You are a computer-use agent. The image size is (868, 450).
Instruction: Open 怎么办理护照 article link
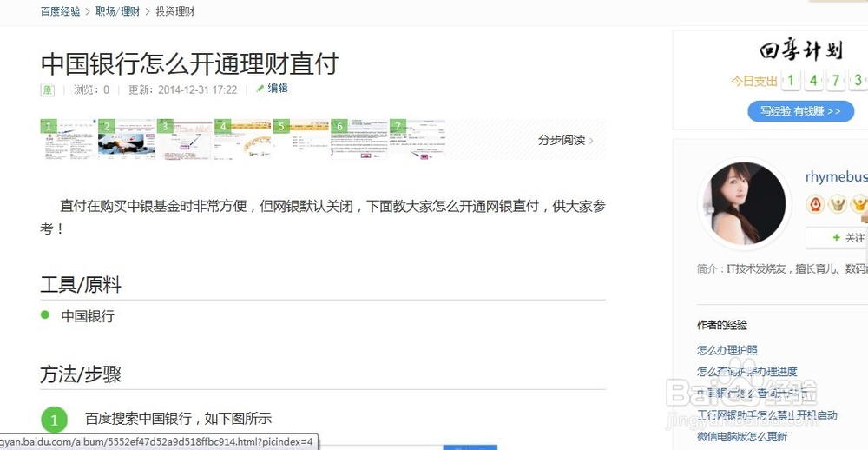click(x=727, y=350)
